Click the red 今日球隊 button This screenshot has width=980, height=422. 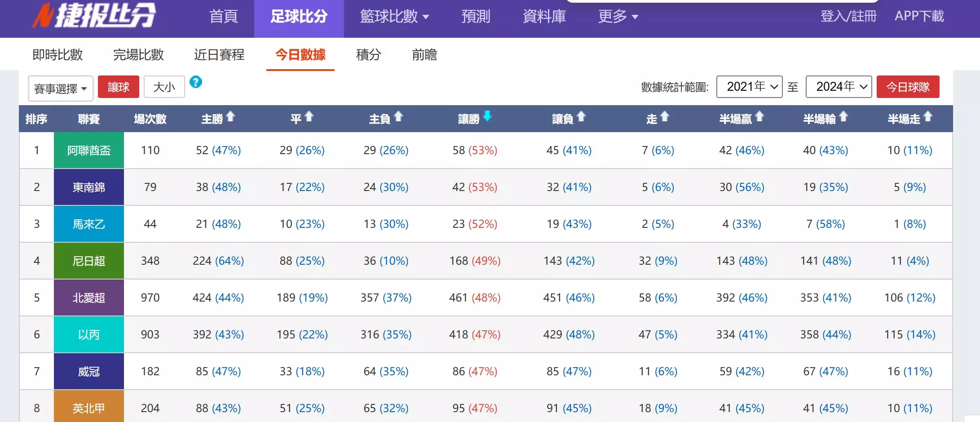pos(908,87)
